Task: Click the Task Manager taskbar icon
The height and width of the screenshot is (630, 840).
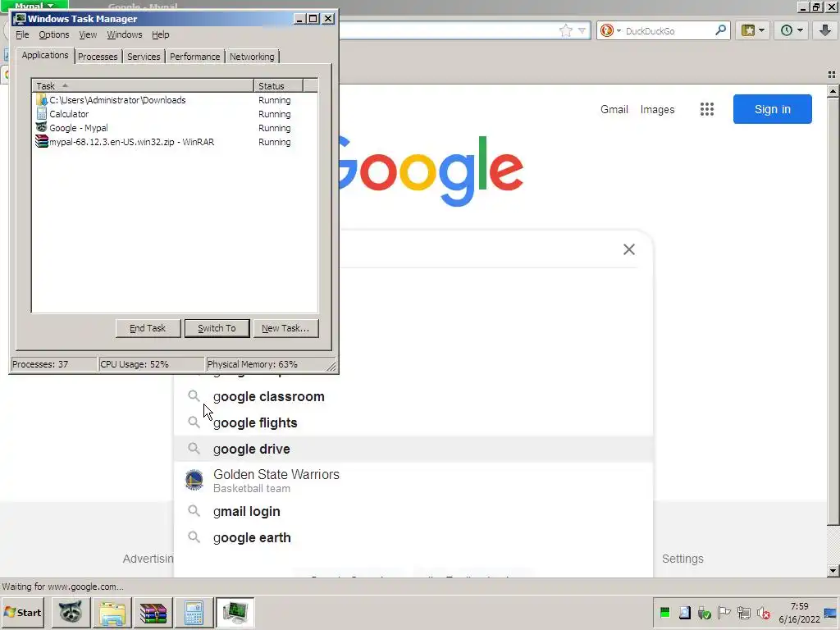Action: 235,612
